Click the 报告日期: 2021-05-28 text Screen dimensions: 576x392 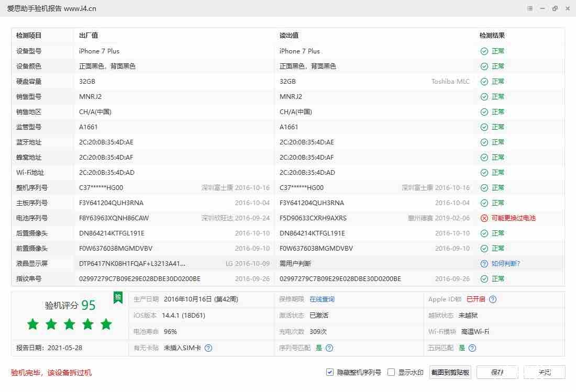click(49, 348)
